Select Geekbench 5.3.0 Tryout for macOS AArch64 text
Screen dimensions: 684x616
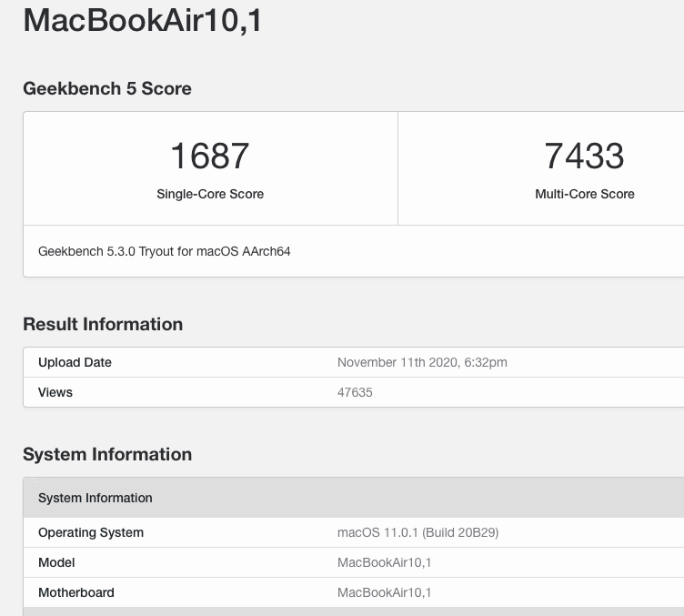164,251
